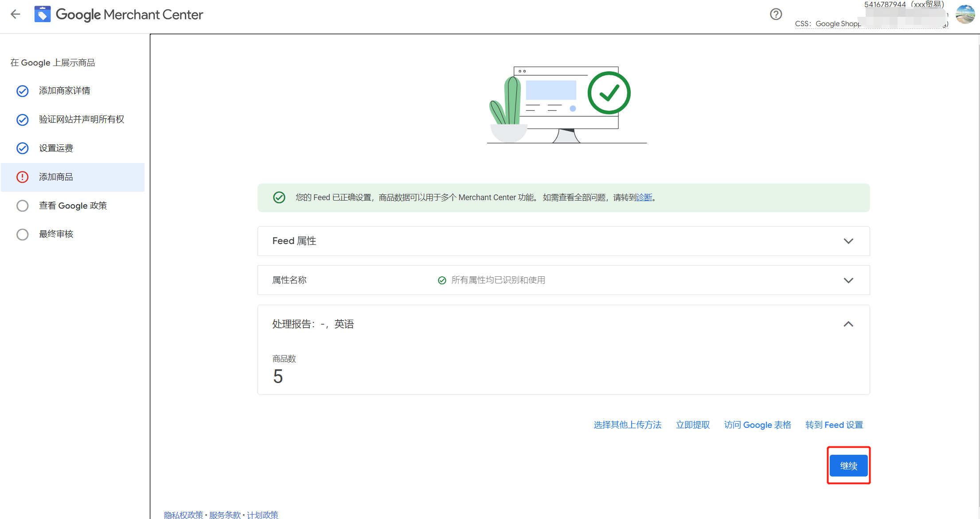Click the completed check icon for 添加商家详情
The width and height of the screenshot is (980, 519).
[22, 91]
